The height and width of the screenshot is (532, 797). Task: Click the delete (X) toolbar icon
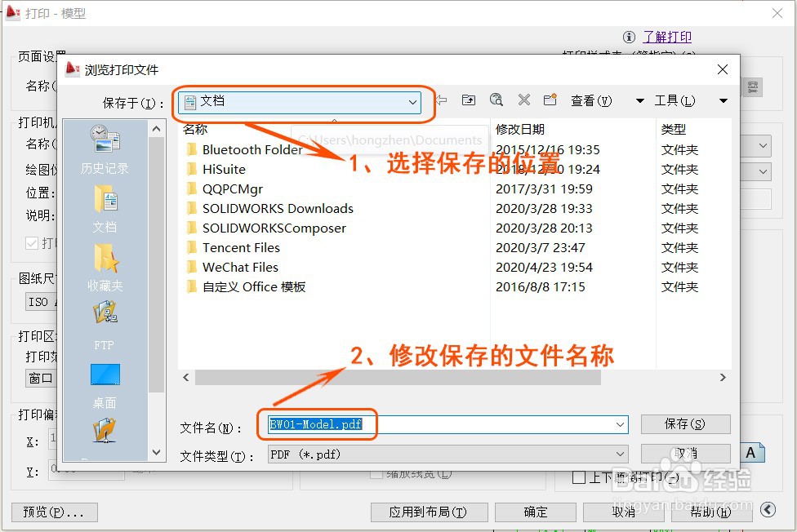(523, 100)
